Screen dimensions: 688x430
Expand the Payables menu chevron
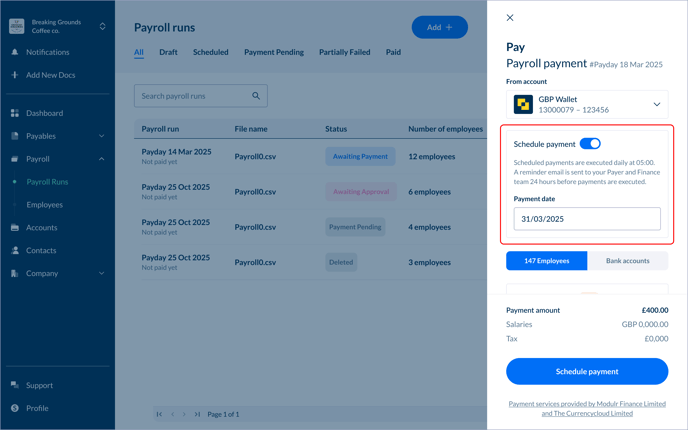click(x=101, y=136)
